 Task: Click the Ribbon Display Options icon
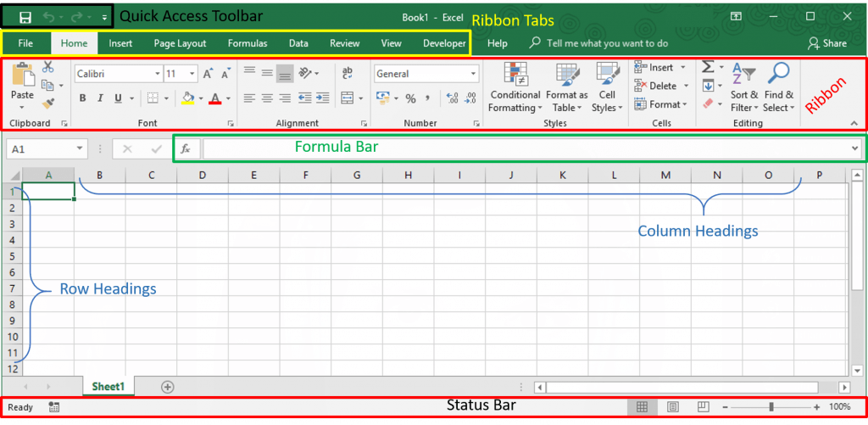[735, 17]
